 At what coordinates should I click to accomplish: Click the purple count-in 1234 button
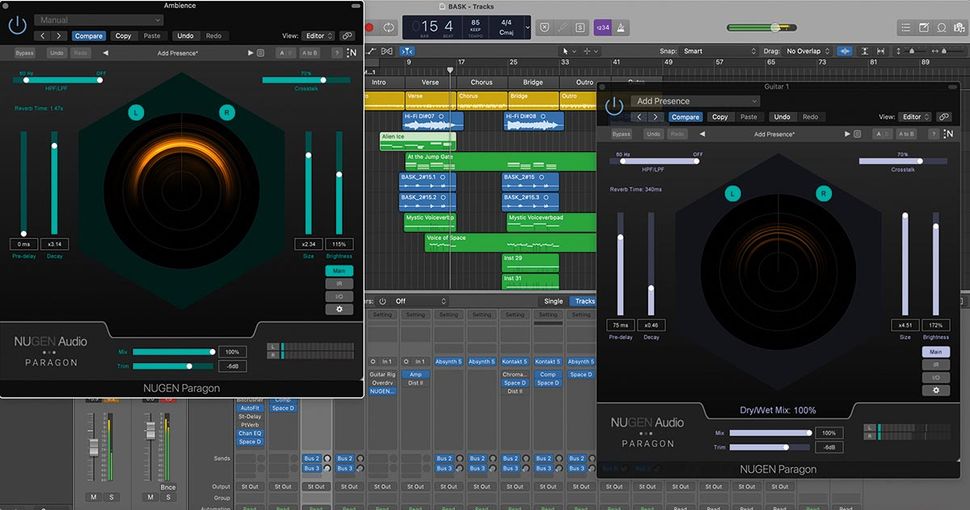click(x=603, y=27)
